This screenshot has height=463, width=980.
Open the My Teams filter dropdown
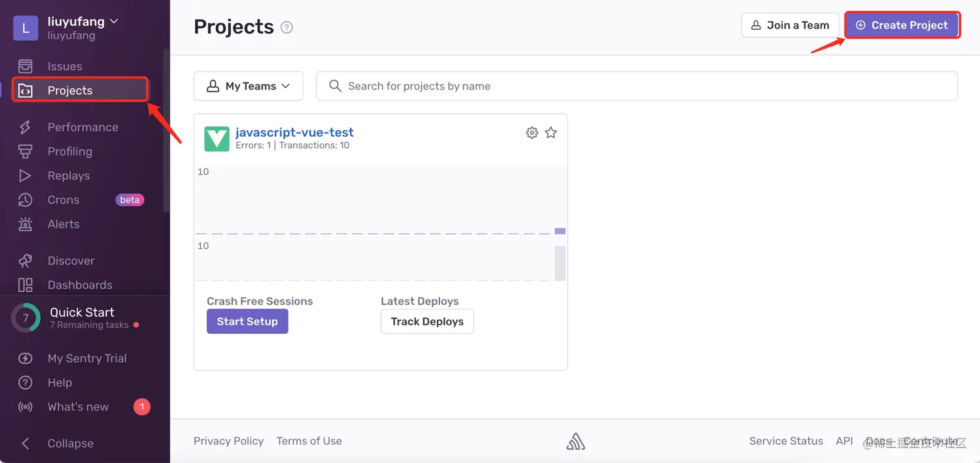click(248, 86)
